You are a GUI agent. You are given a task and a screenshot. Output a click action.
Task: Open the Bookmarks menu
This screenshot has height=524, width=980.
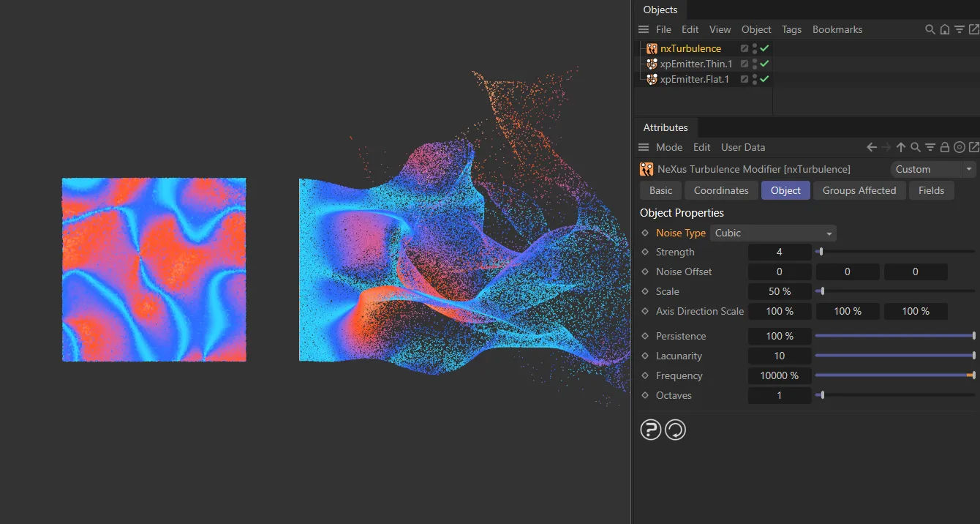[837, 29]
